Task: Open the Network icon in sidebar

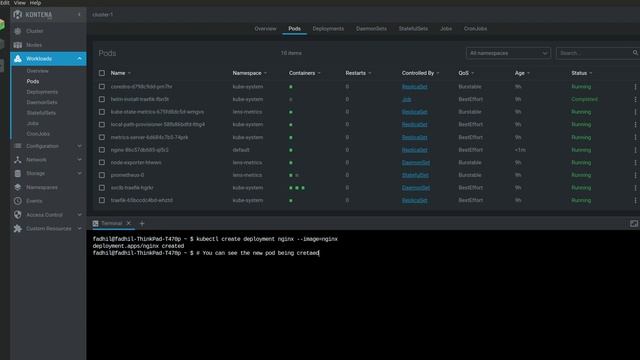Action: click(x=18, y=160)
